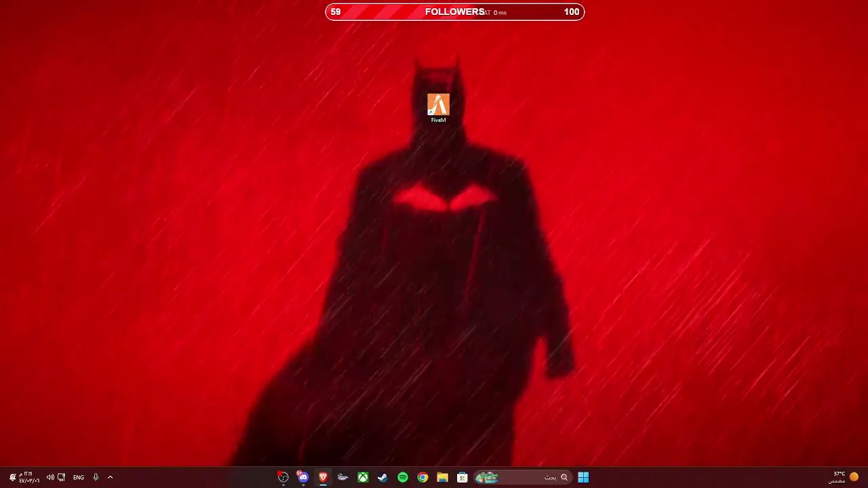Click the taskbar search box

pos(522,477)
